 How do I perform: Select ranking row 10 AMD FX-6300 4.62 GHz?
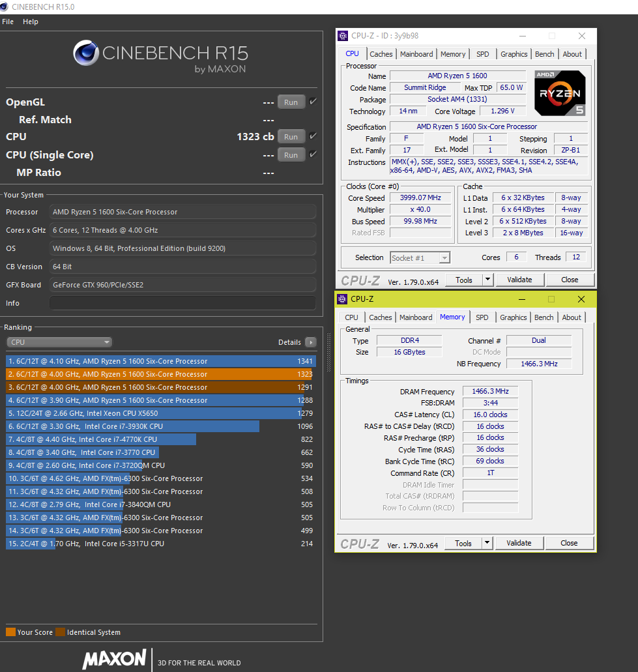(x=161, y=478)
